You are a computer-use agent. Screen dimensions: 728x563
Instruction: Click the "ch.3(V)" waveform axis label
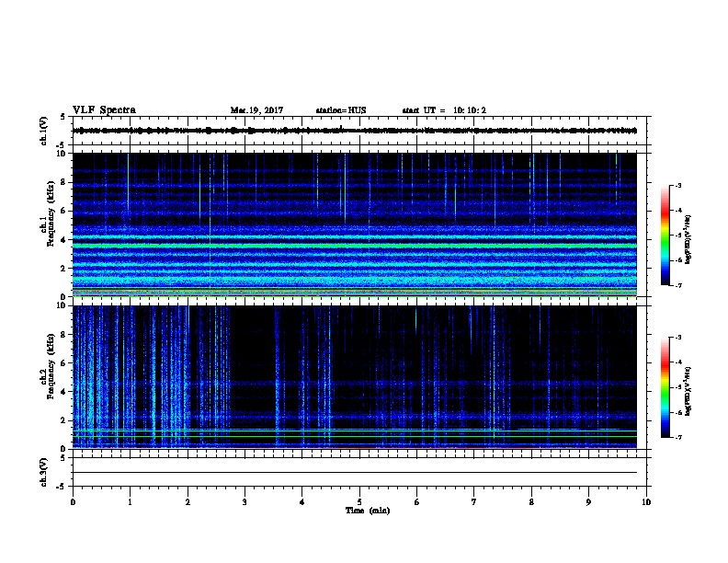(44, 472)
